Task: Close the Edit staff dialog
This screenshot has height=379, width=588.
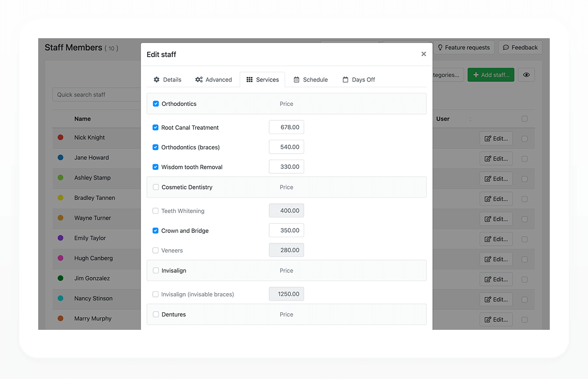Action: tap(423, 54)
